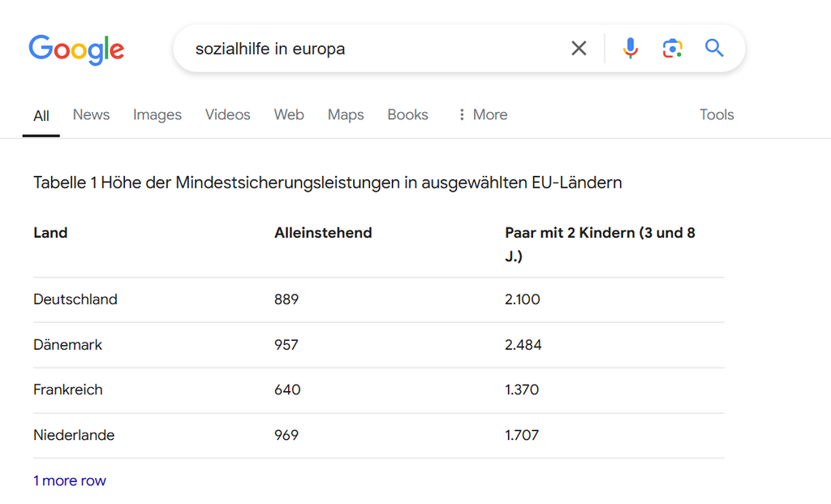The image size is (831, 504).
Task: Click into the search box text
Action: click(x=270, y=49)
